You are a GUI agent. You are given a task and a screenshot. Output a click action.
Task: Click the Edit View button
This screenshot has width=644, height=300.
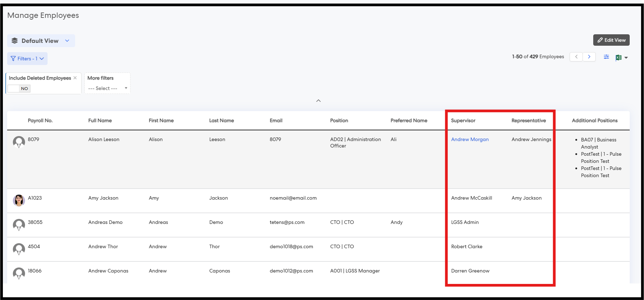[x=611, y=40]
